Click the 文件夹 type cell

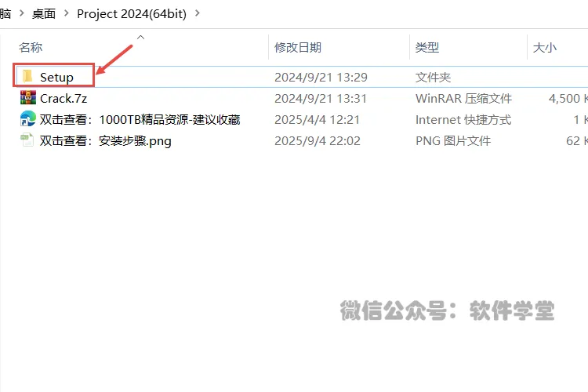point(433,78)
